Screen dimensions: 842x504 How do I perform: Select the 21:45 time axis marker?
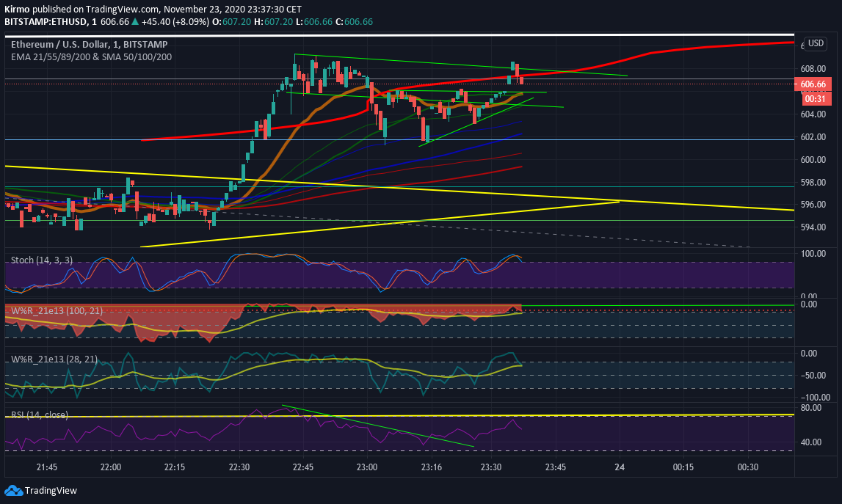47,467
